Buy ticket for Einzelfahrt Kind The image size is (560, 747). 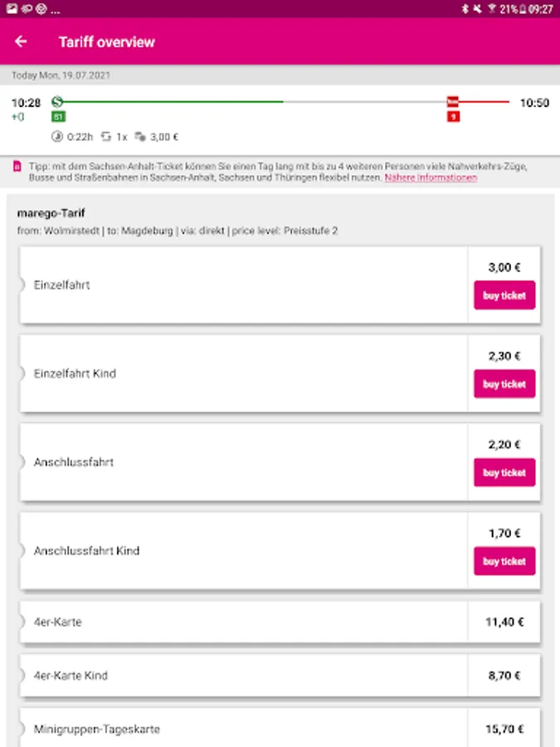pyautogui.click(x=504, y=383)
